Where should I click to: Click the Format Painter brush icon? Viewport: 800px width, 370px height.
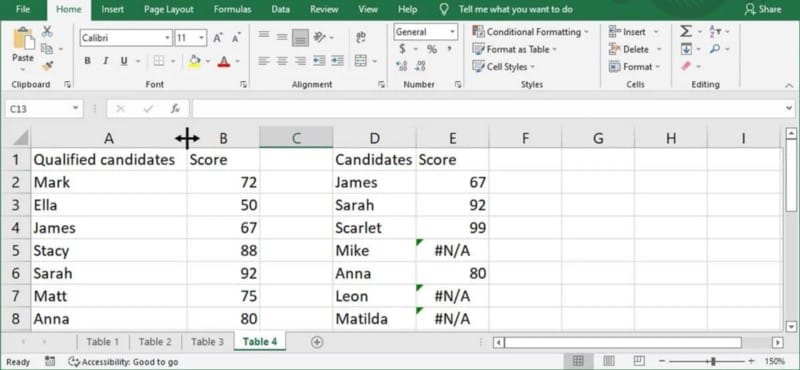[47, 66]
